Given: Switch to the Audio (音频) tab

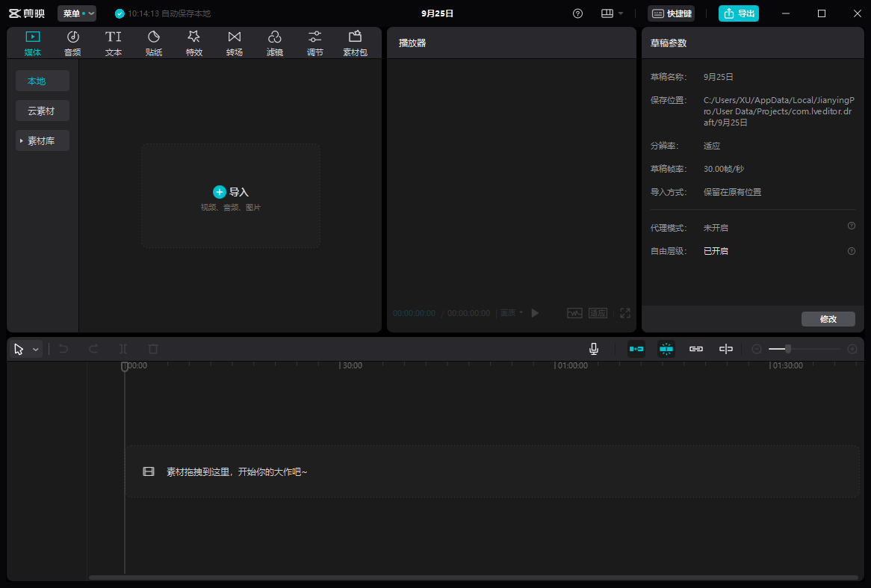Looking at the screenshot, I should [72, 43].
